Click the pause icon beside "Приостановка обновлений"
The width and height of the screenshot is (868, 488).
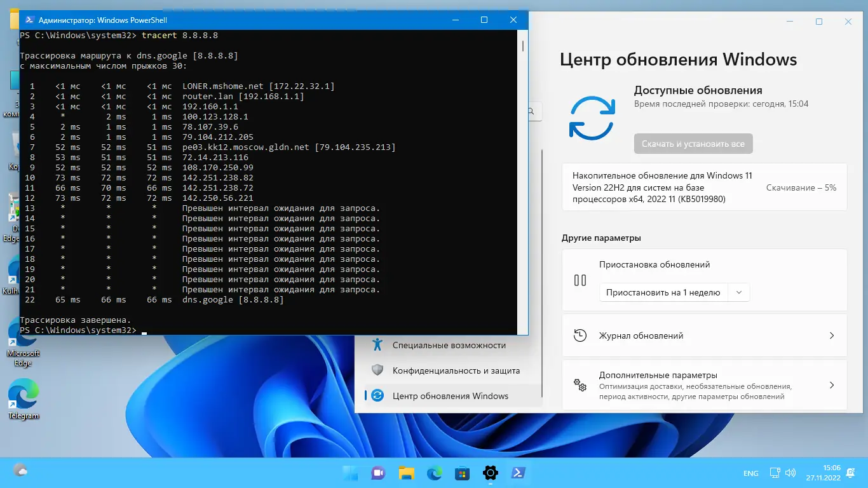tap(580, 280)
